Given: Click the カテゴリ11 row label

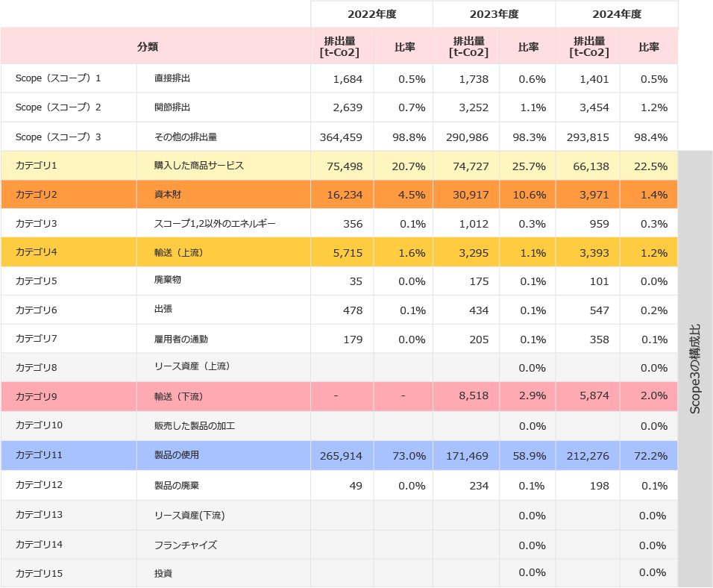Looking at the screenshot, I should tap(39, 454).
